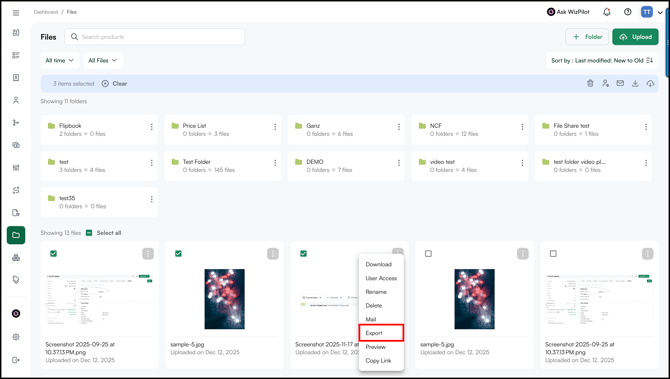Toggle the Select all checkbox
This screenshot has width=670, height=379.
[89, 233]
